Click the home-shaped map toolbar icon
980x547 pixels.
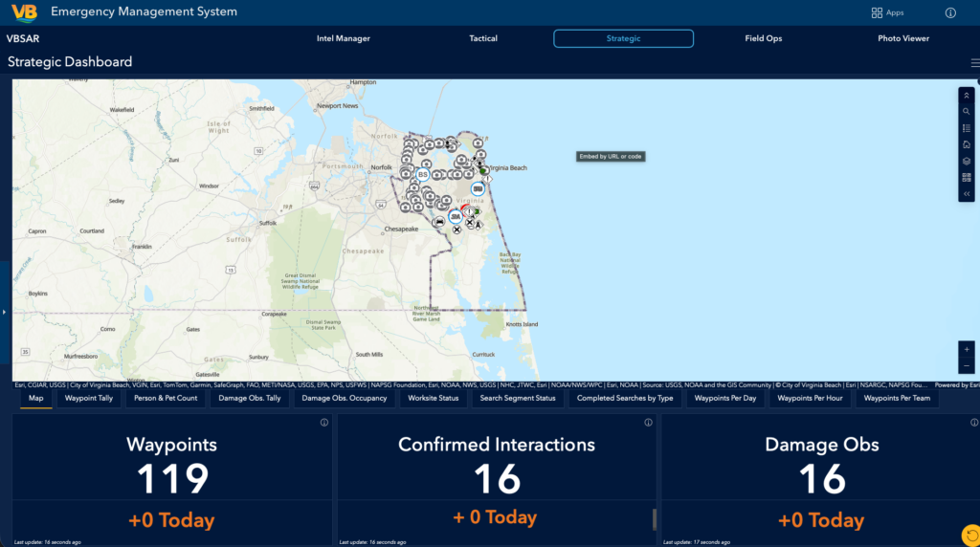967,144
